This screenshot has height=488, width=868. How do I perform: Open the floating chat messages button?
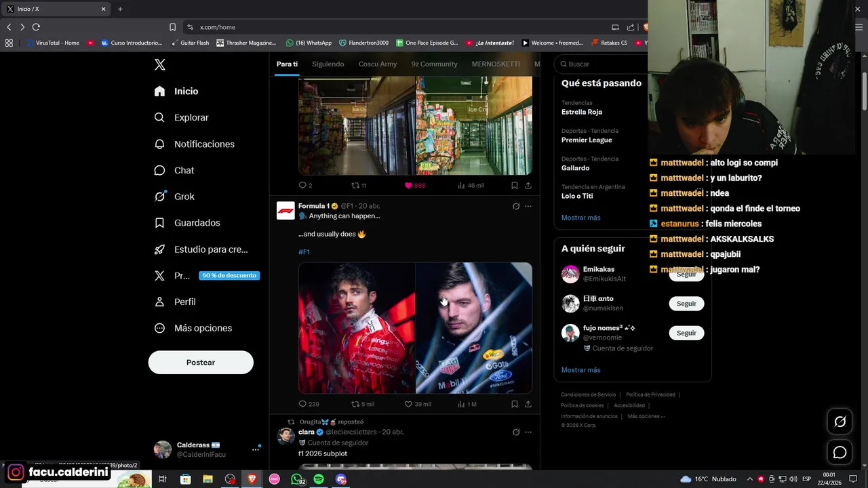pos(840,452)
